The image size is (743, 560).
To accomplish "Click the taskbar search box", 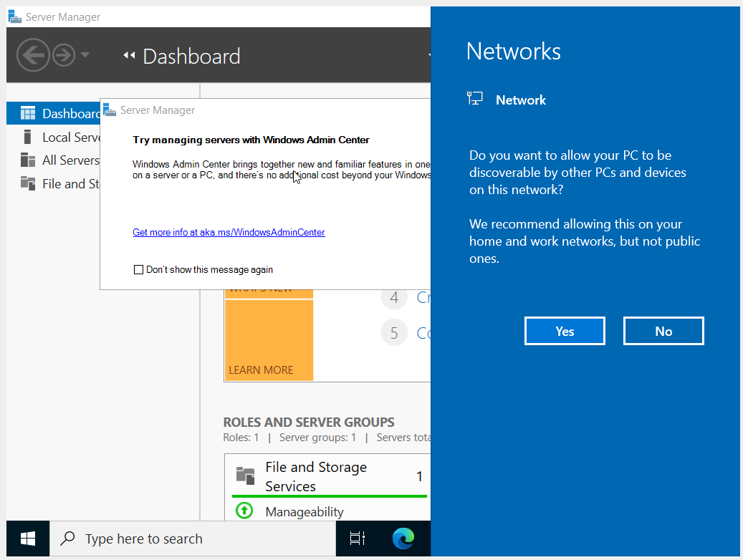I will coord(192,539).
